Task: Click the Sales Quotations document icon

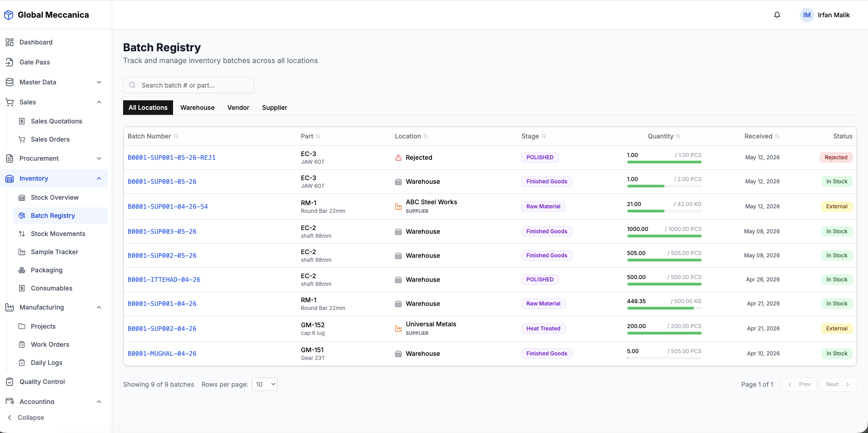Action: coord(22,121)
